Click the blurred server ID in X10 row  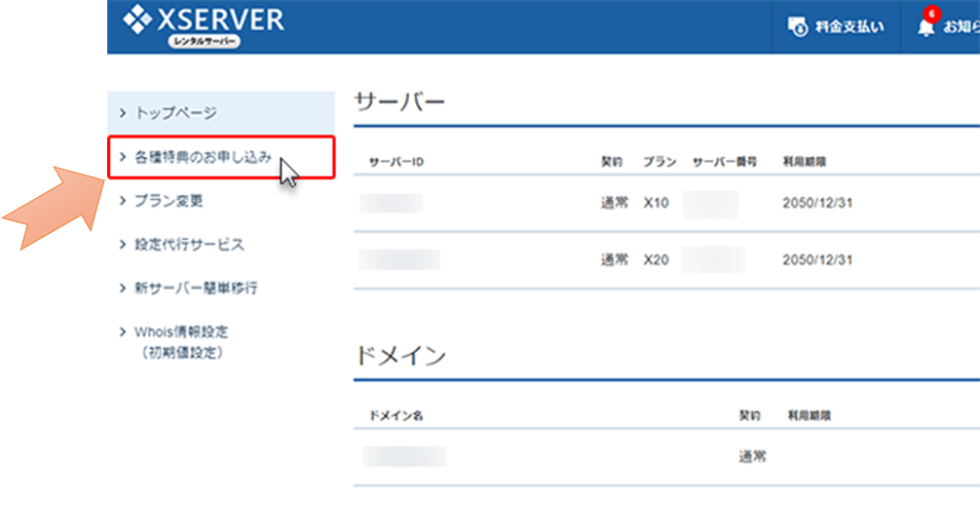391,204
